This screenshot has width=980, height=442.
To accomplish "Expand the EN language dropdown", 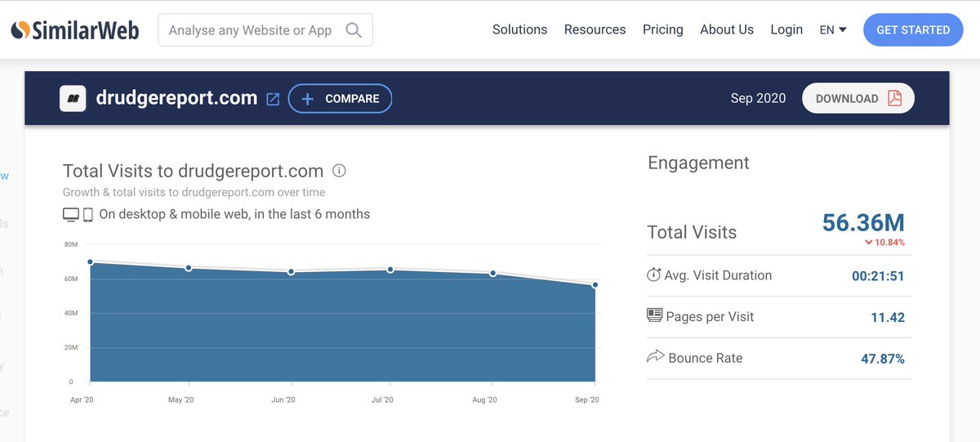I will [833, 29].
